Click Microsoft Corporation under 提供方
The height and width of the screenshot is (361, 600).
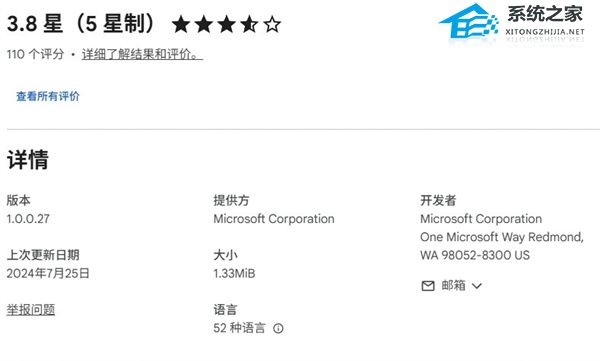tap(274, 219)
